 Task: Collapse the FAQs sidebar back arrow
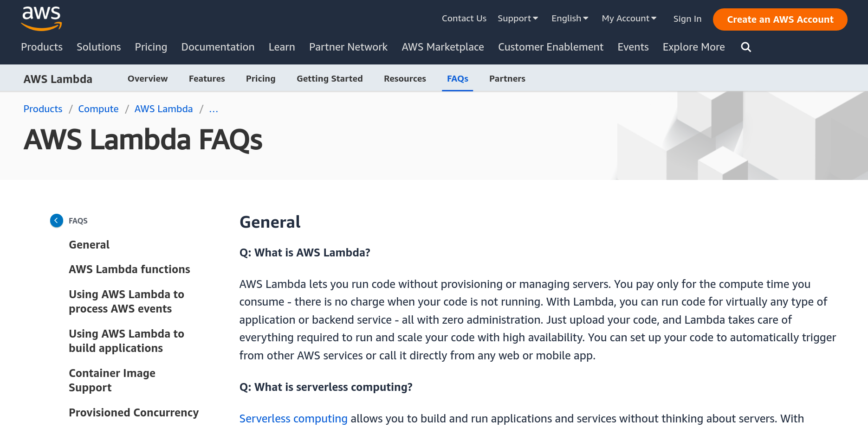coord(57,221)
